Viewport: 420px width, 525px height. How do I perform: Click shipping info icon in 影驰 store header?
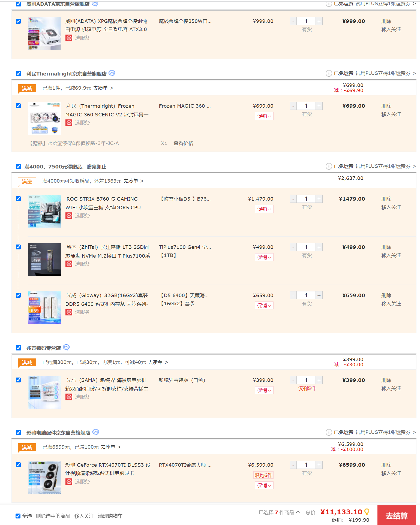point(329,432)
